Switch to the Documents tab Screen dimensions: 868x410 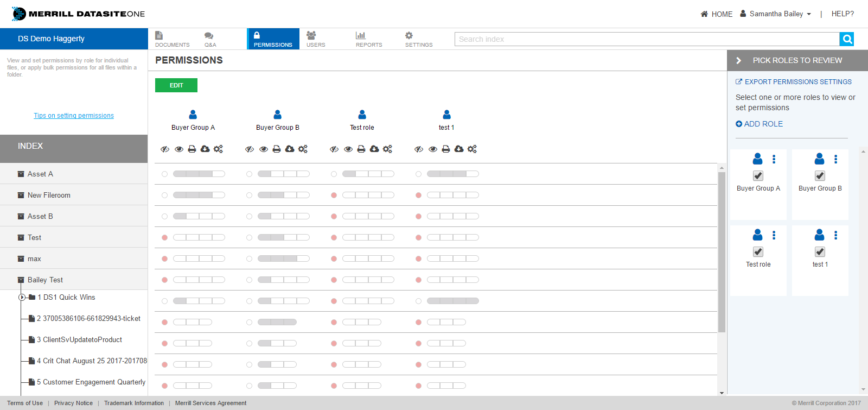click(x=173, y=39)
